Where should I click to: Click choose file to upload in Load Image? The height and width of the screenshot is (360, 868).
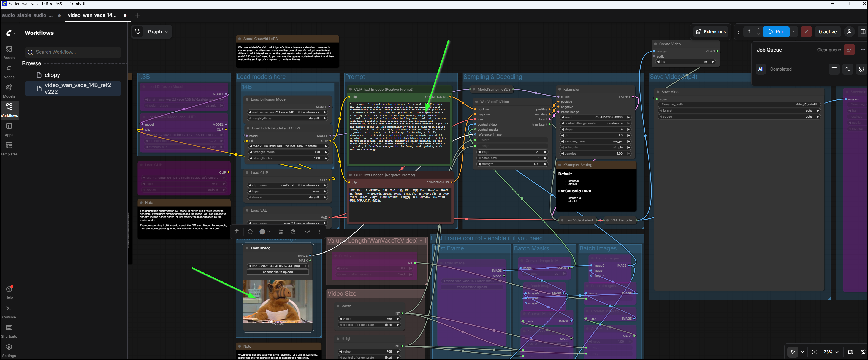(278, 272)
